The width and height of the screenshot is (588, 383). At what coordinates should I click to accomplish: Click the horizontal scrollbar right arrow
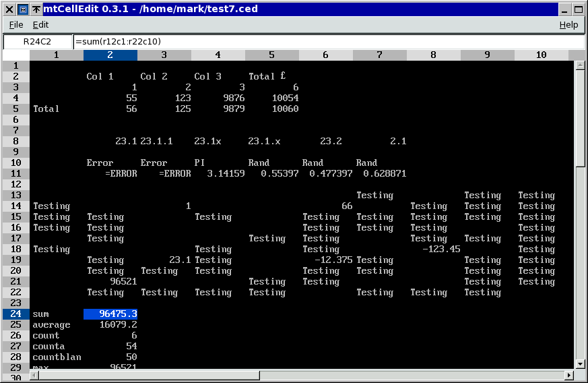point(569,375)
